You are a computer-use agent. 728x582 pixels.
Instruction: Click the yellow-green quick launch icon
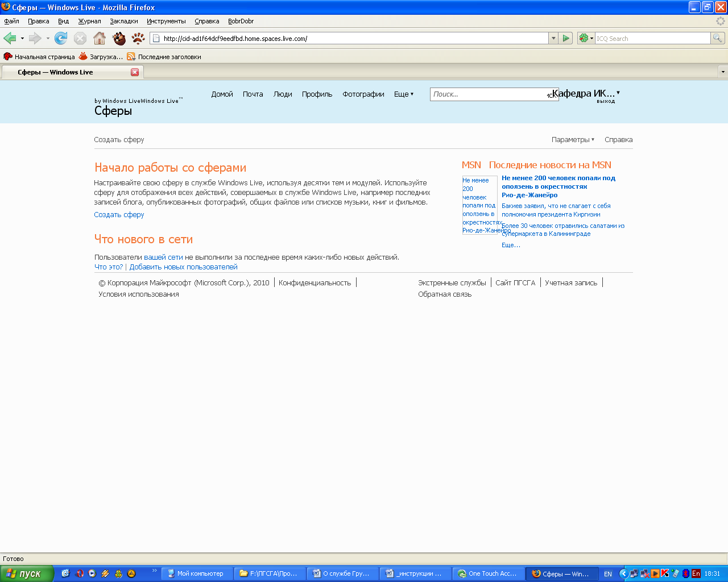pos(118,573)
